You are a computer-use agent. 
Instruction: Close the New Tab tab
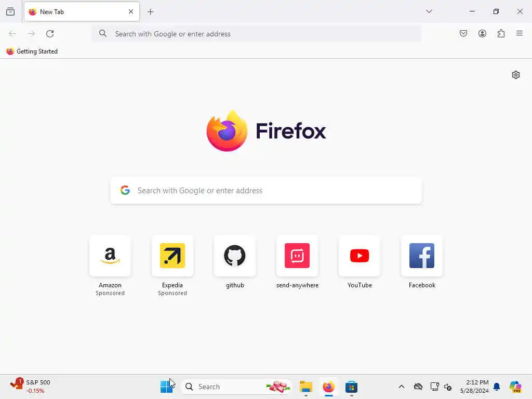tap(131, 11)
